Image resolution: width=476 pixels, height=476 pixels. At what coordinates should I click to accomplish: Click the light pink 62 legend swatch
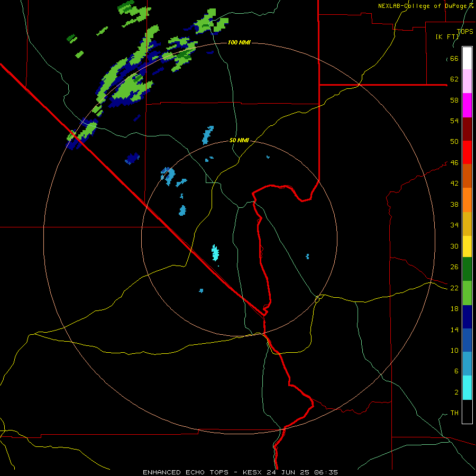[x=467, y=81]
